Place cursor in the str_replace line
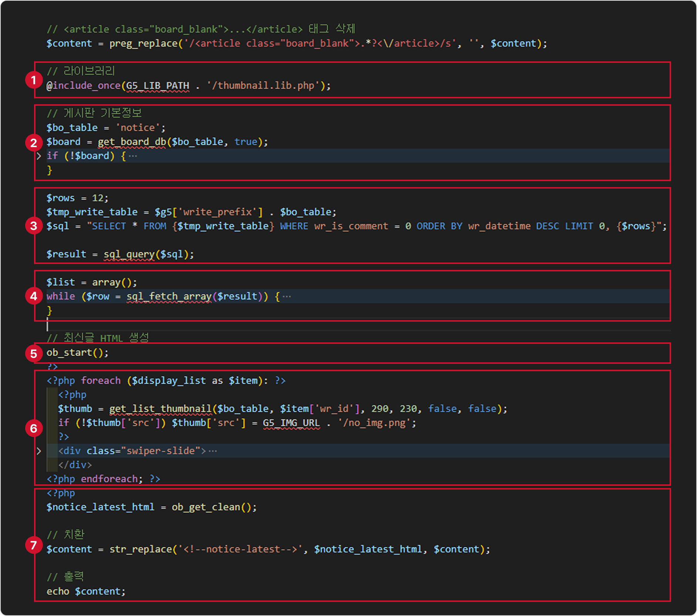This screenshot has width=697, height=616. point(268,549)
